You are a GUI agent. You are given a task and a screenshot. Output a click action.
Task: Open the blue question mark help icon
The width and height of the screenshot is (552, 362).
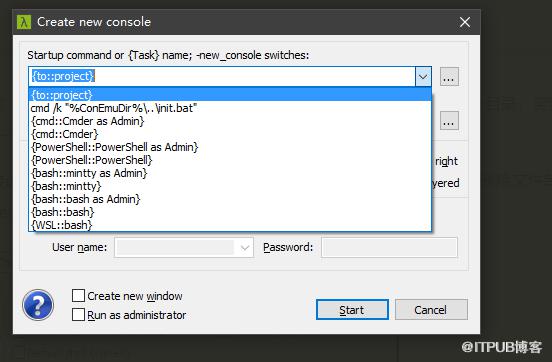[x=38, y=305]
